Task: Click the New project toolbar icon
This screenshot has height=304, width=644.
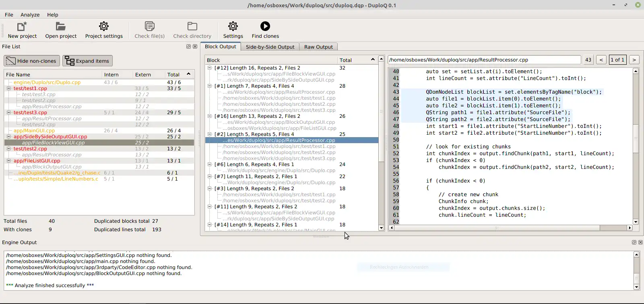Action: point(22,27)
